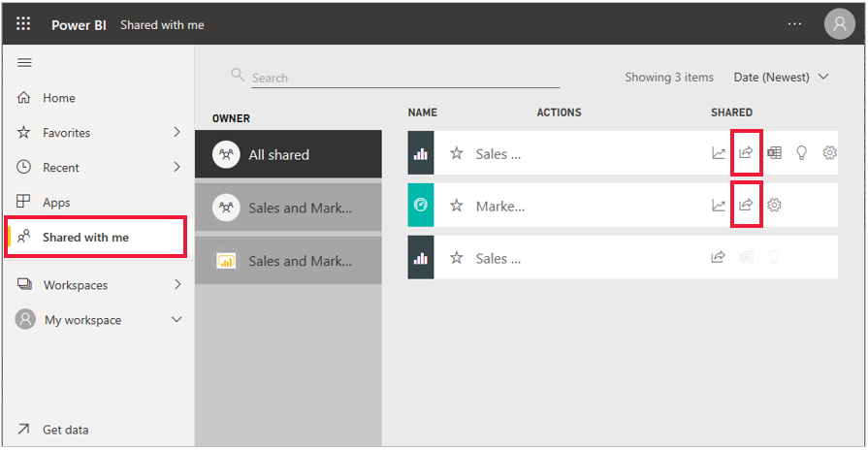
Task: Click the active Analyze in Excel icon
Action: pos(774,153)
